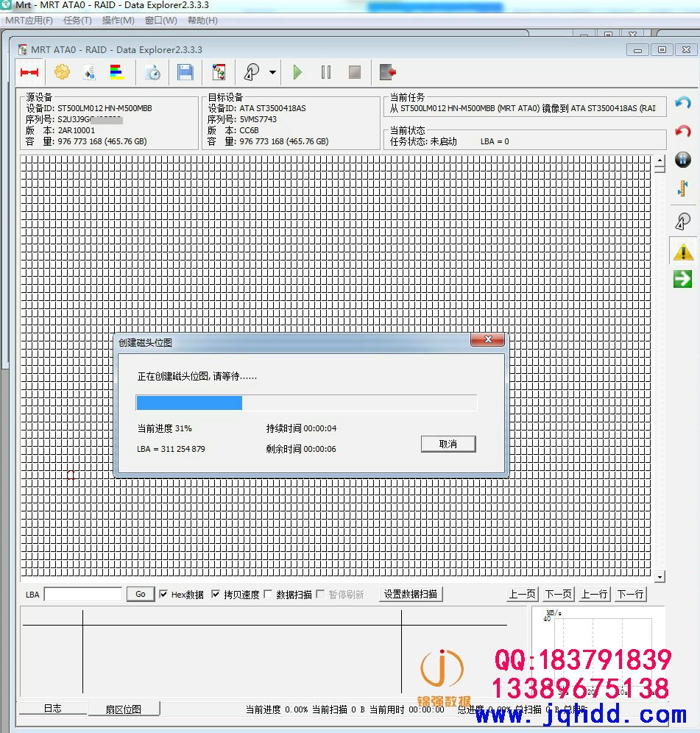
Task: Click the 当前进度 31% text in dialog
Action: coord(165,428)
